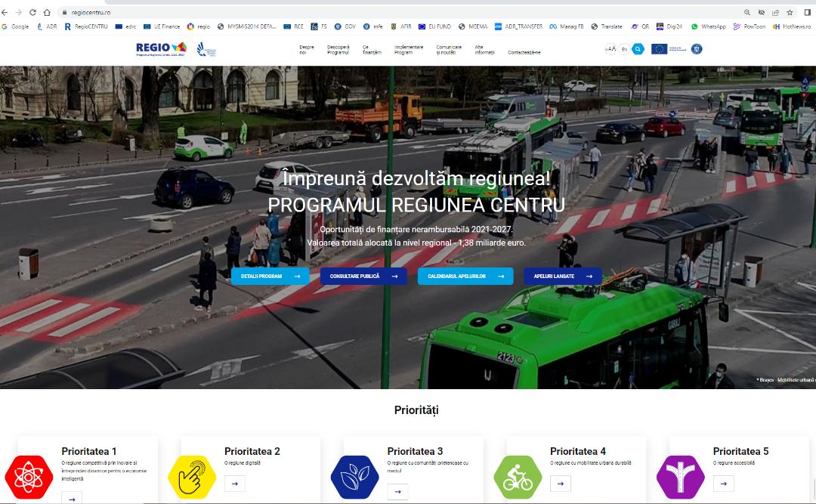The width and height of the screenshot is (816, 504).
Task: Click the blue leaves icon of Prioritatea 3
Action: tap(355, 478)
